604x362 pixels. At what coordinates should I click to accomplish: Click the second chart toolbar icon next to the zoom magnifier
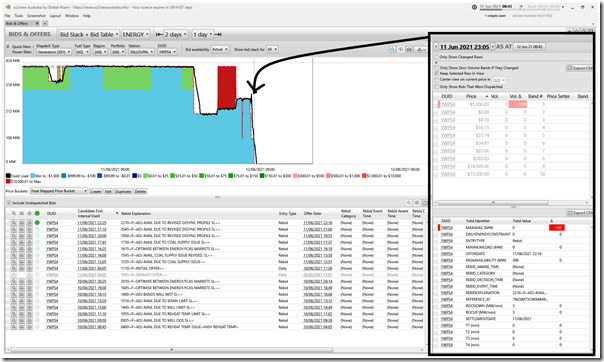401,49
